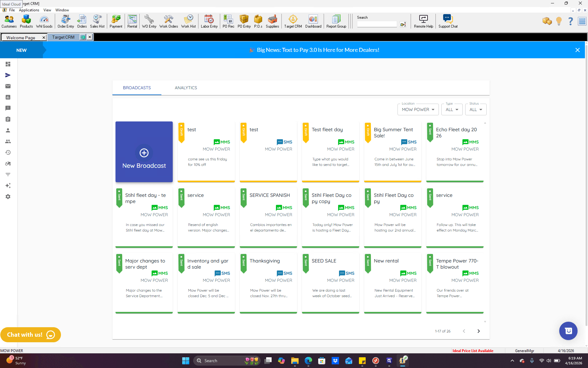Open Report Group tool
The image size is (588, 368).
click(336, 21)
